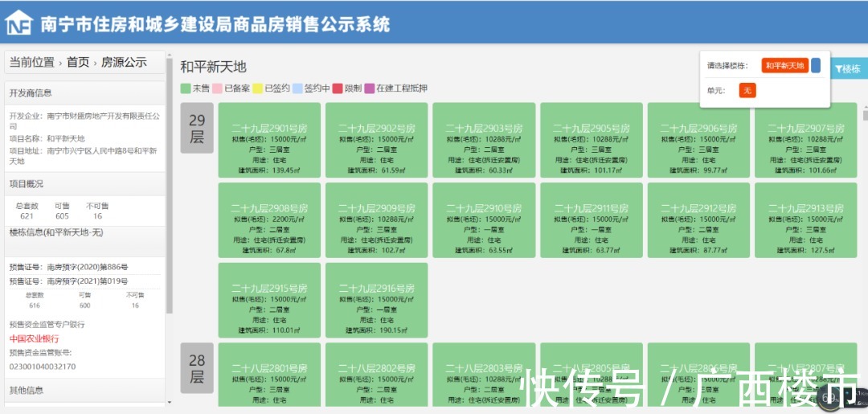
Task: Open room card 二十八层2801号房
Action: (269, 375)
